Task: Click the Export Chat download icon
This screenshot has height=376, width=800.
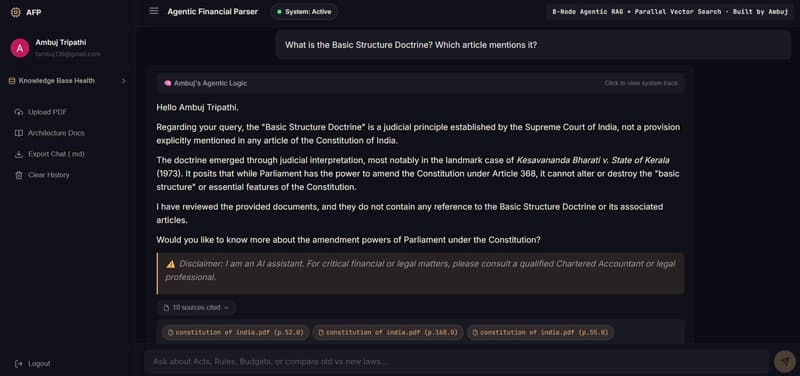Action: tap(19, 154)
